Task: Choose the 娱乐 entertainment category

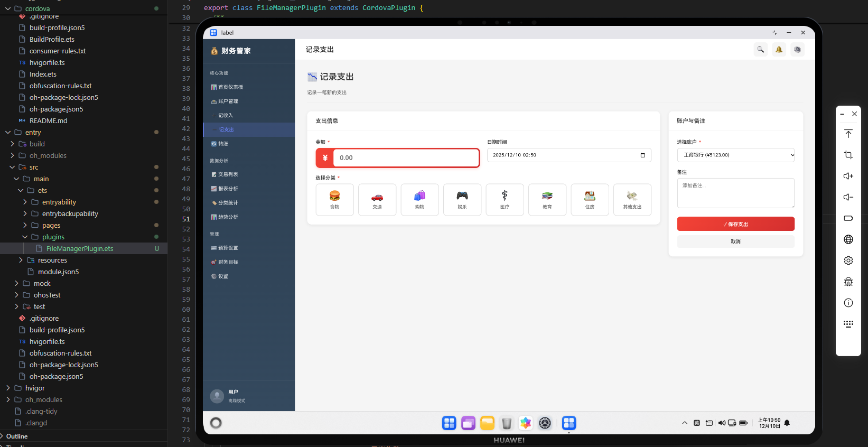Action: pos(462,200)
